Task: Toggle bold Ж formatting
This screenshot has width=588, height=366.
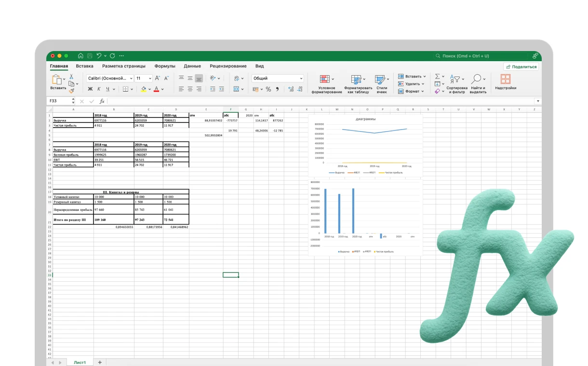Action: [x=90, y=89]
